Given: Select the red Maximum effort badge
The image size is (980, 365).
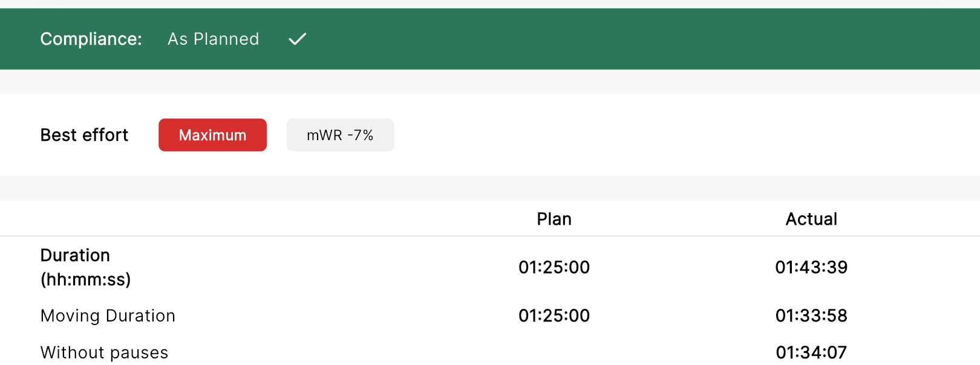Looking at the screenshot, I should click(212, 135).
